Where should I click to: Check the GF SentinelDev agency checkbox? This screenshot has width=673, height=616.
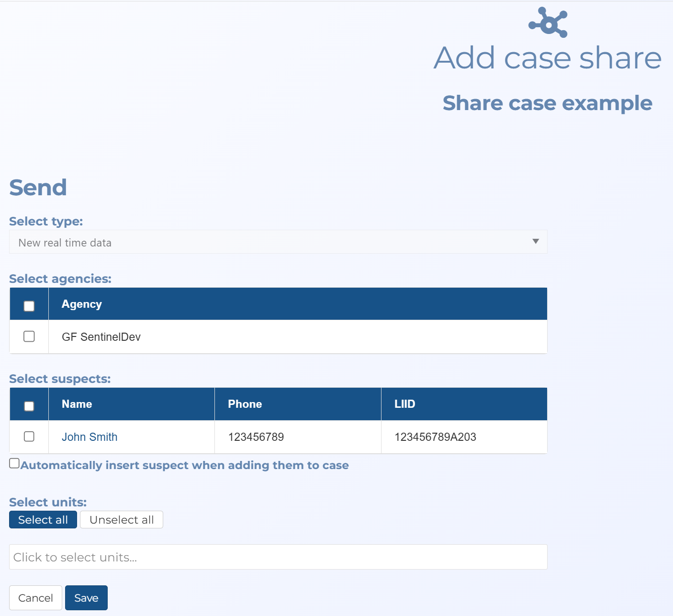point(29,336)
